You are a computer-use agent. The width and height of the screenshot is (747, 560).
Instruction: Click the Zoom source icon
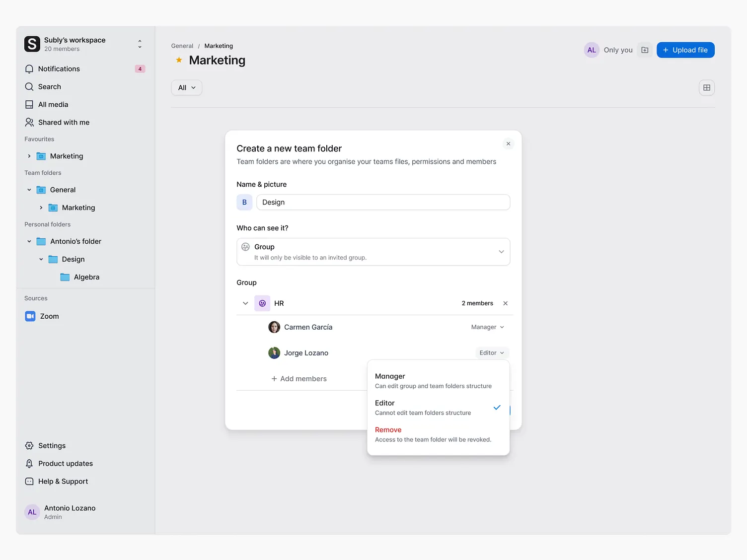click(x=30, y=316)
